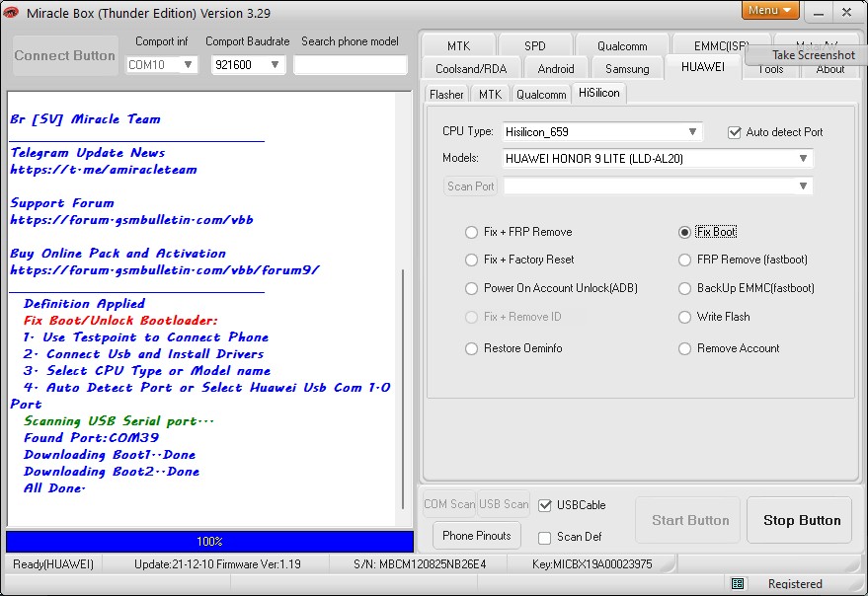Switch to the MTK sub-tab under HUAWEI
This screenshot has height=596, width=868.
tap(490, 95)
